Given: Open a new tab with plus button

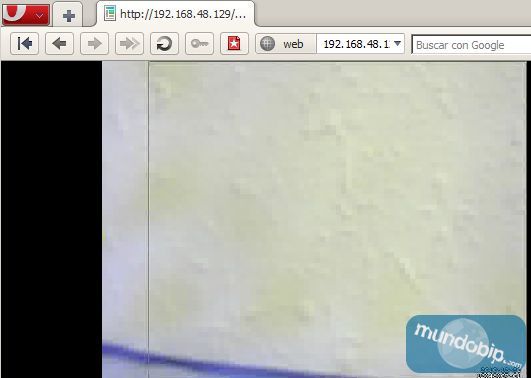Looking at the screenshot, I should [68, 16].
